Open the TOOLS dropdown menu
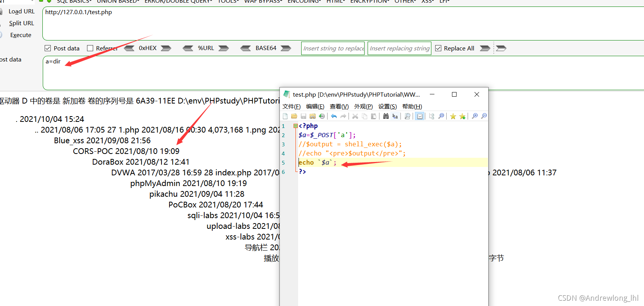 [x=228, y=2]
